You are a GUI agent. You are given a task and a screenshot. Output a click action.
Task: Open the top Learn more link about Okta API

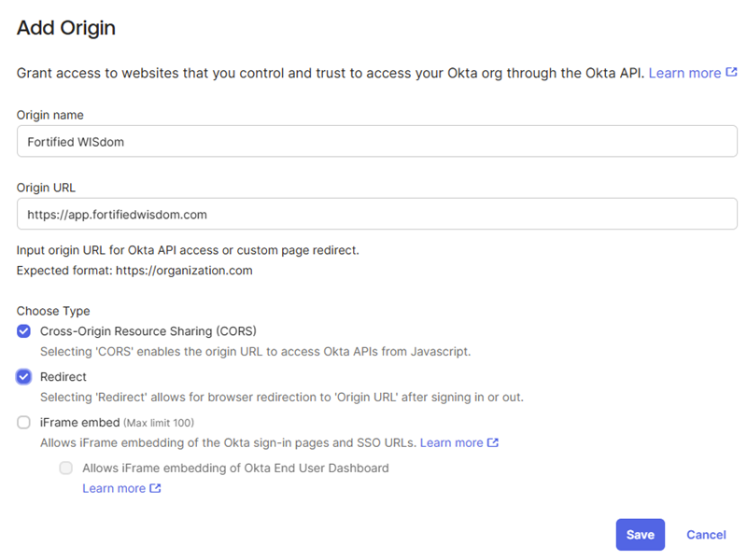pos(684,73)
